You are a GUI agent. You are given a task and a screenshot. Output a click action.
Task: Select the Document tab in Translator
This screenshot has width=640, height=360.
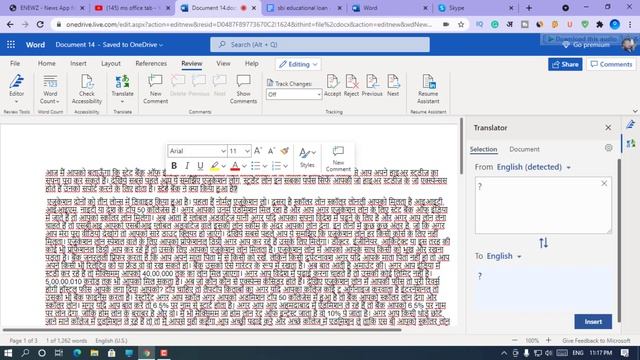point(524,149)
